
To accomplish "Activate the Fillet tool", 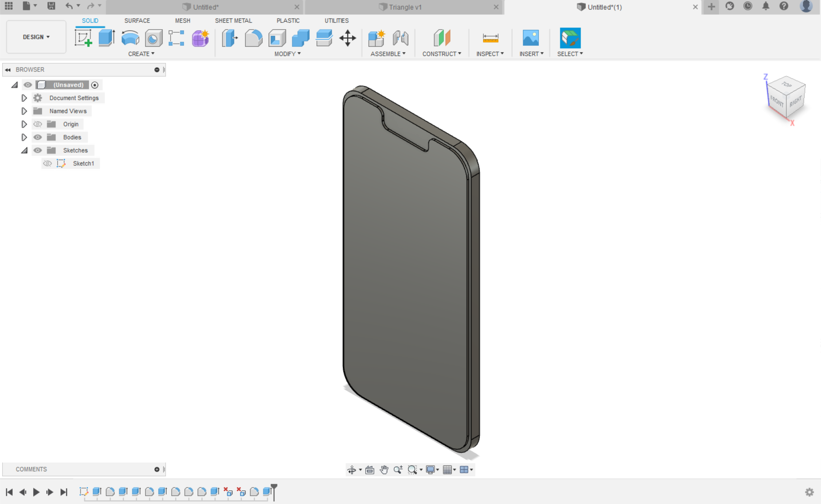I will tap(254, 38).
